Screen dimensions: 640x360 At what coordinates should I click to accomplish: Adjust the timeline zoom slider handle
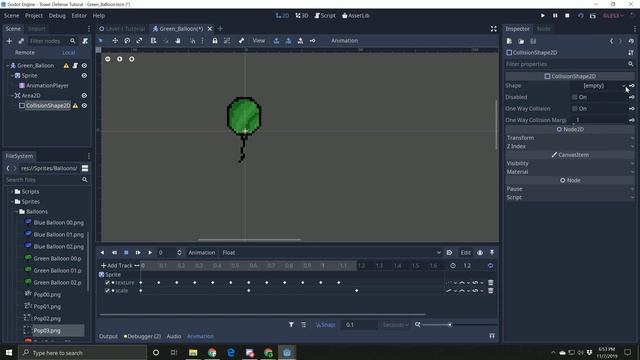pos(450,325)
